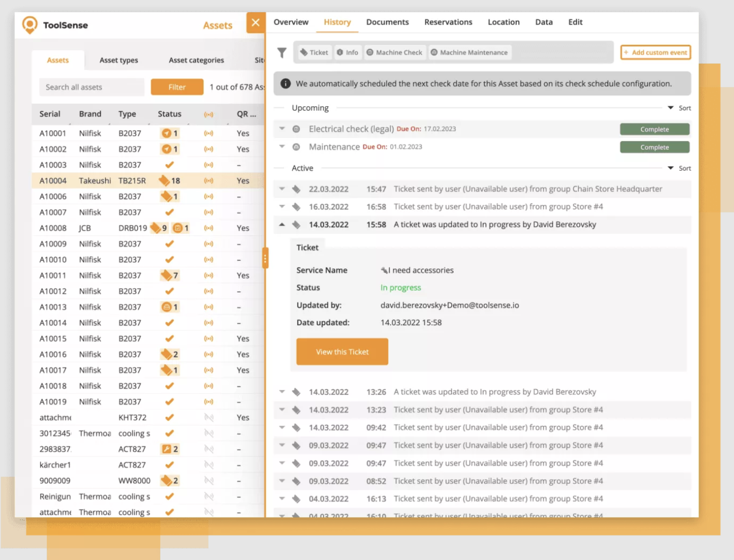Open the Asset types tab
Viewport: 734px width, 560px height.
pos(118,60)
